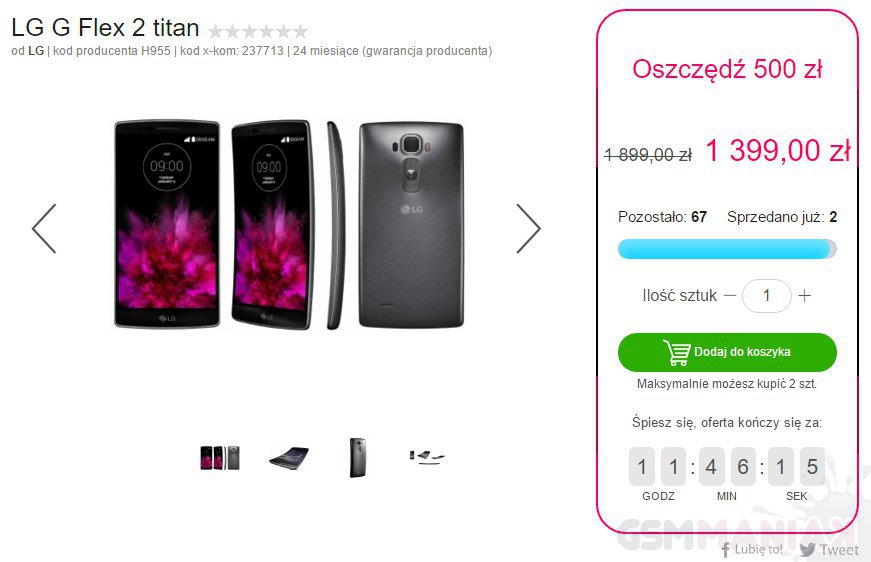Rate product with the first star
Image resolution: width=871 pixels, height=562 pixels.
point(216,31)
